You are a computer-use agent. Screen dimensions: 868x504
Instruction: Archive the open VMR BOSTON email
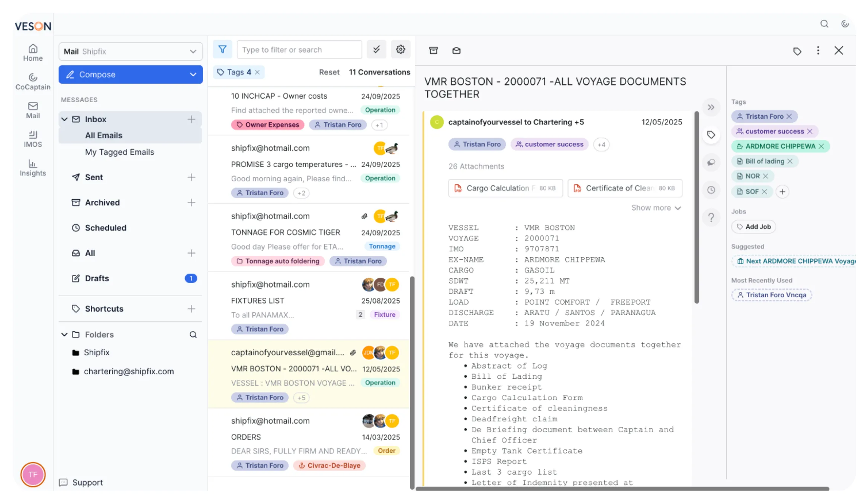point(433,50)
